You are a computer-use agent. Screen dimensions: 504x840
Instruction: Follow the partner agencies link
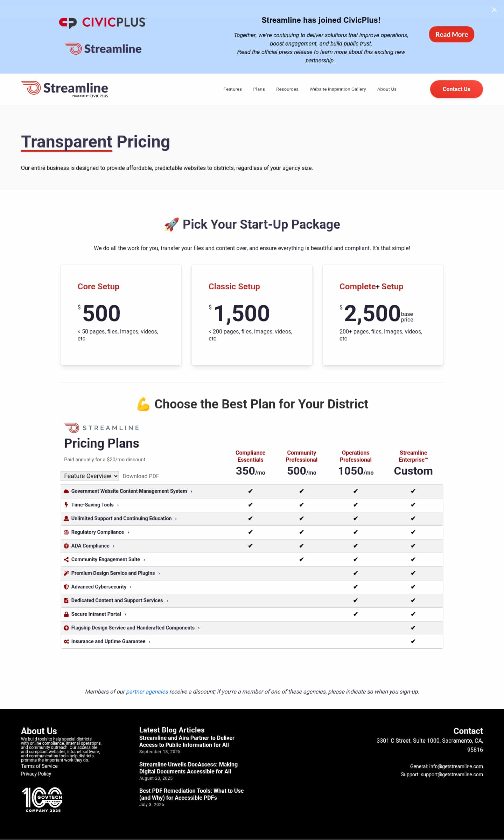pyautogui.click(x=147, y=692)
